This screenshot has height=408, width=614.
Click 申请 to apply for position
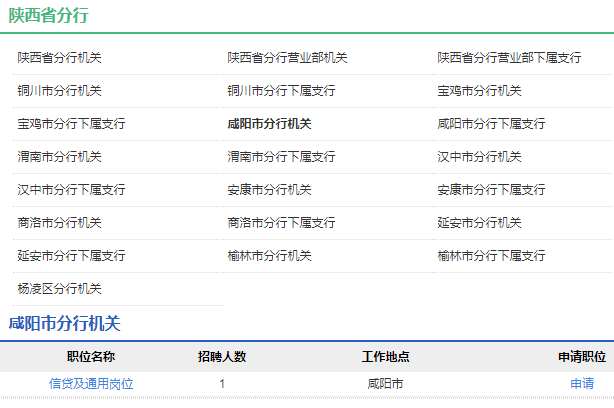(x=582, y=383)
